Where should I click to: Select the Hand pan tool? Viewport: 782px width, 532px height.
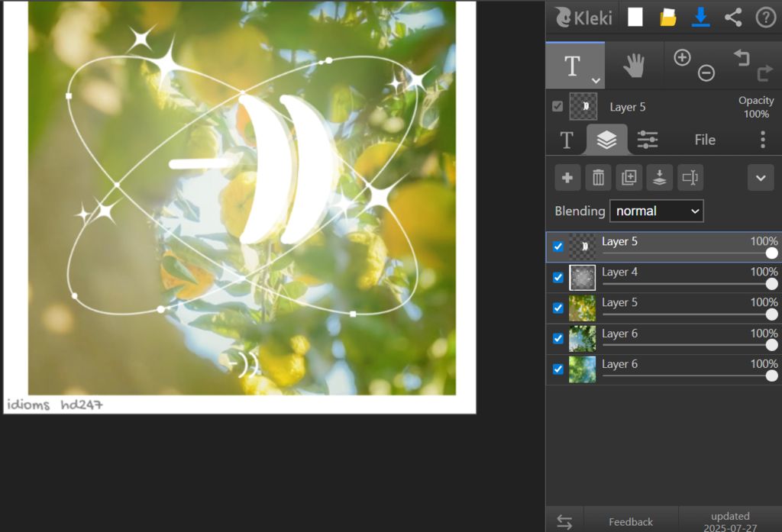click(x=634, y=66)
